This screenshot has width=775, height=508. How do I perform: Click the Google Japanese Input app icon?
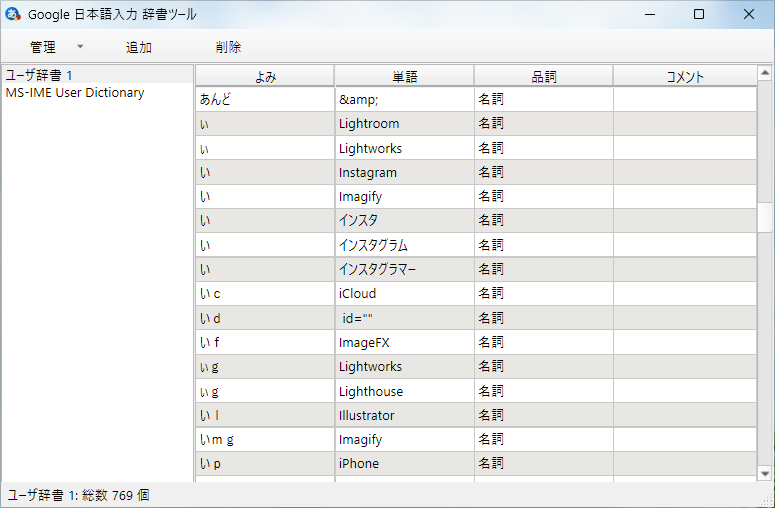[12, 14]
